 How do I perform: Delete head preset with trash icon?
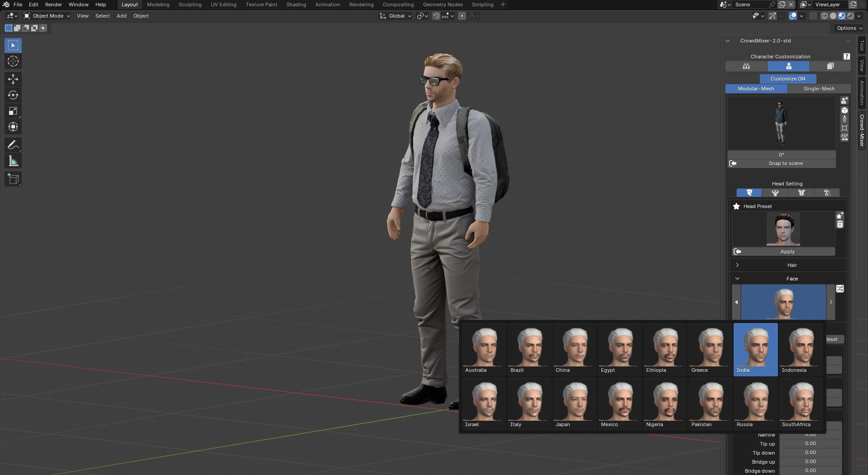[x=840, y=224]
